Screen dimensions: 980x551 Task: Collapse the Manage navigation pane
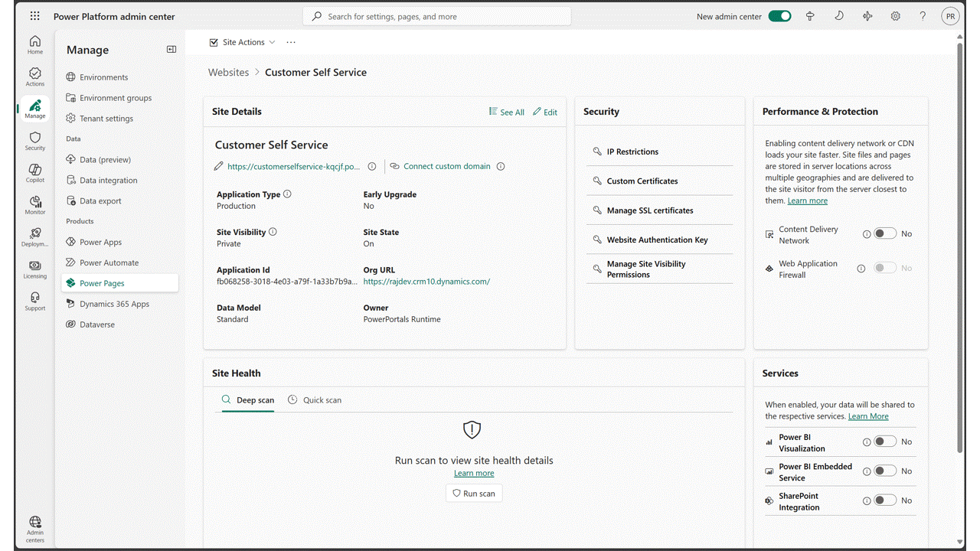point(171,50)
